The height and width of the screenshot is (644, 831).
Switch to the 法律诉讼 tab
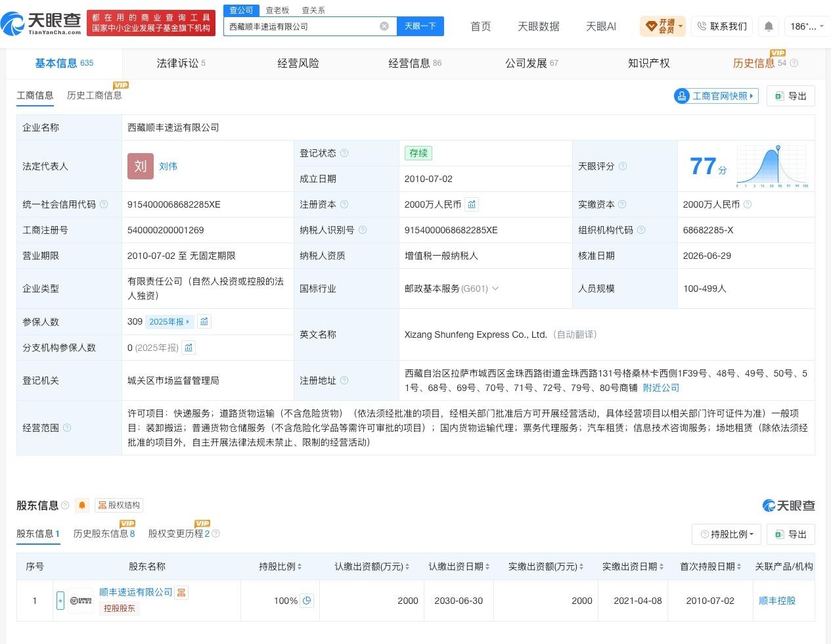[181, 63]
